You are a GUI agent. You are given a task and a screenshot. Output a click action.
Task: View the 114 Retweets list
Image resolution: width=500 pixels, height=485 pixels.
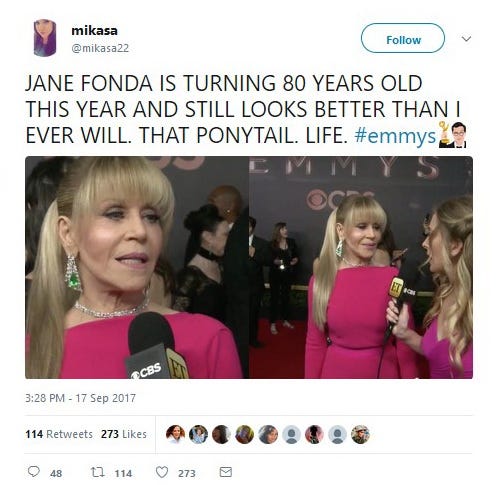(59, 434)
